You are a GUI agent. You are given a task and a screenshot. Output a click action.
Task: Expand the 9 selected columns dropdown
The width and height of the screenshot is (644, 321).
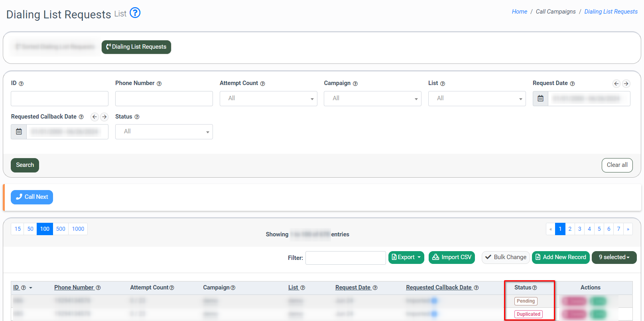[x=614, y=258]
